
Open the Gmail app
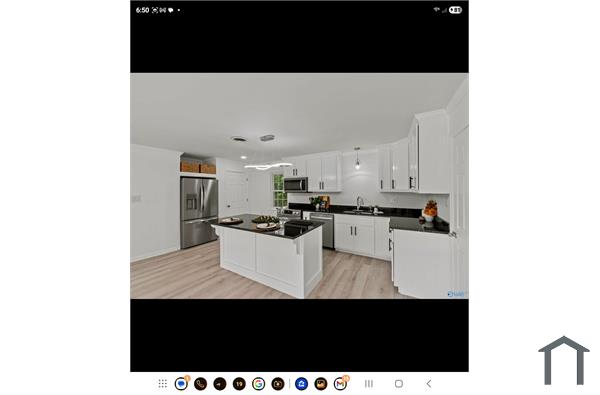[341, 384]
